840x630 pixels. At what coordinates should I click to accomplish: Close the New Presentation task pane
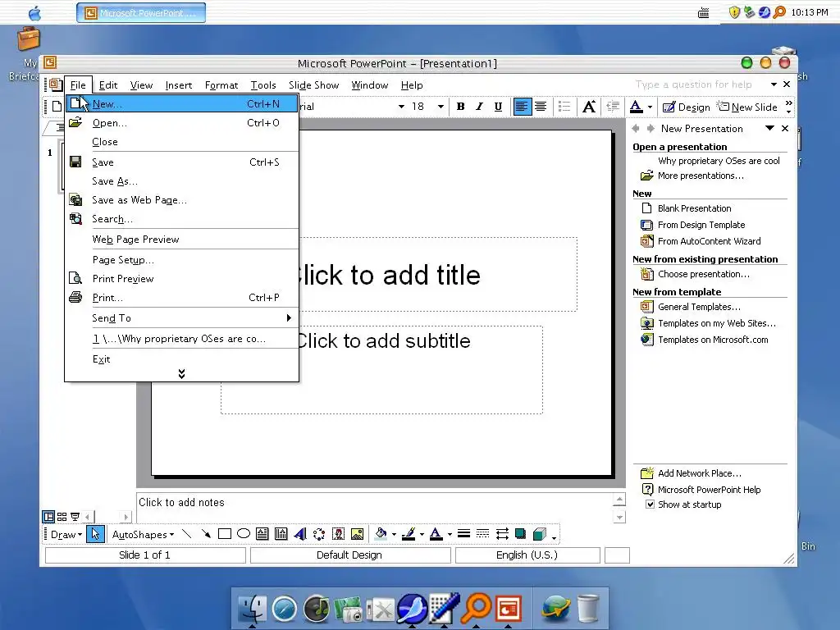pyautogui.click(x=785, y=129)
